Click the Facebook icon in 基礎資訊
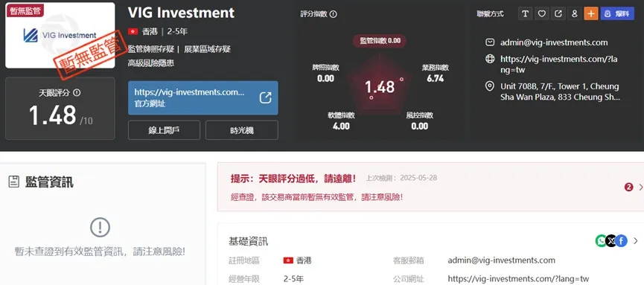 (622, 240)
